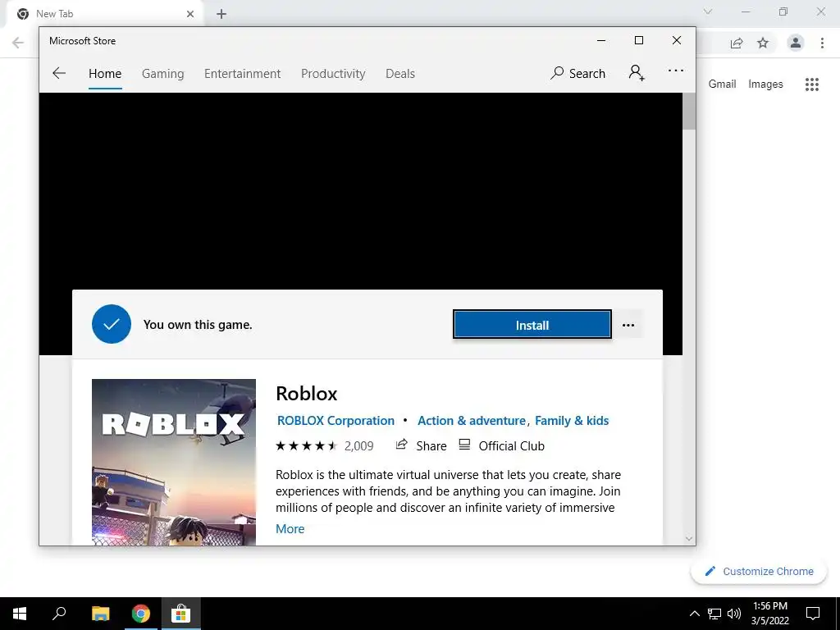Viewport: 840px width, 630px height.
Task: Open the Home tab in Microsoft Store
Action: (x=105, y=73)
